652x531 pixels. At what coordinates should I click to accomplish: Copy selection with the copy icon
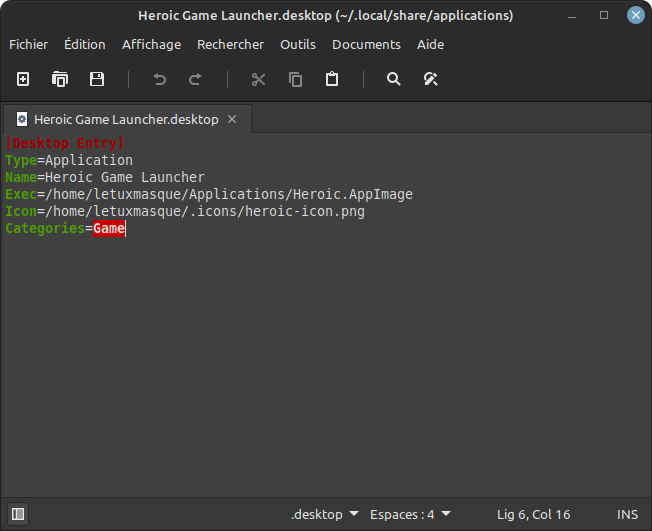pos(295,79)
